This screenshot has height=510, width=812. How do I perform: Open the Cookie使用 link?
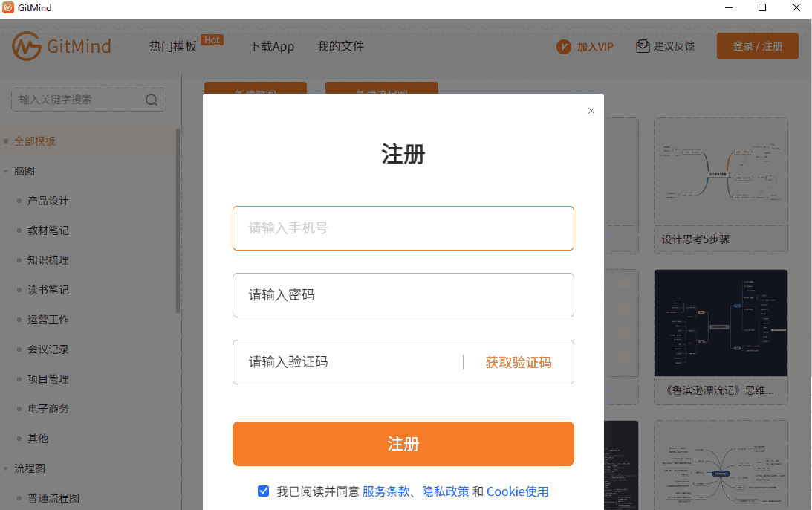point(518,491)
